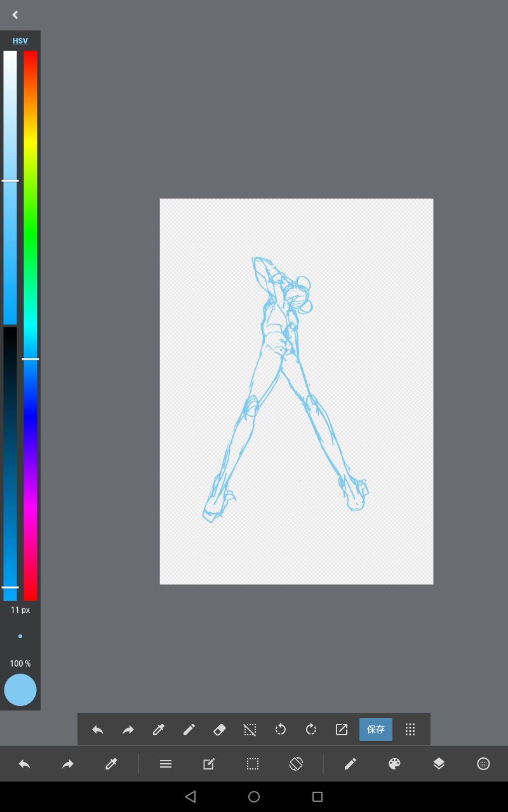
Task: Rotate canvas counterclockwise
Action: coord(281,730)
